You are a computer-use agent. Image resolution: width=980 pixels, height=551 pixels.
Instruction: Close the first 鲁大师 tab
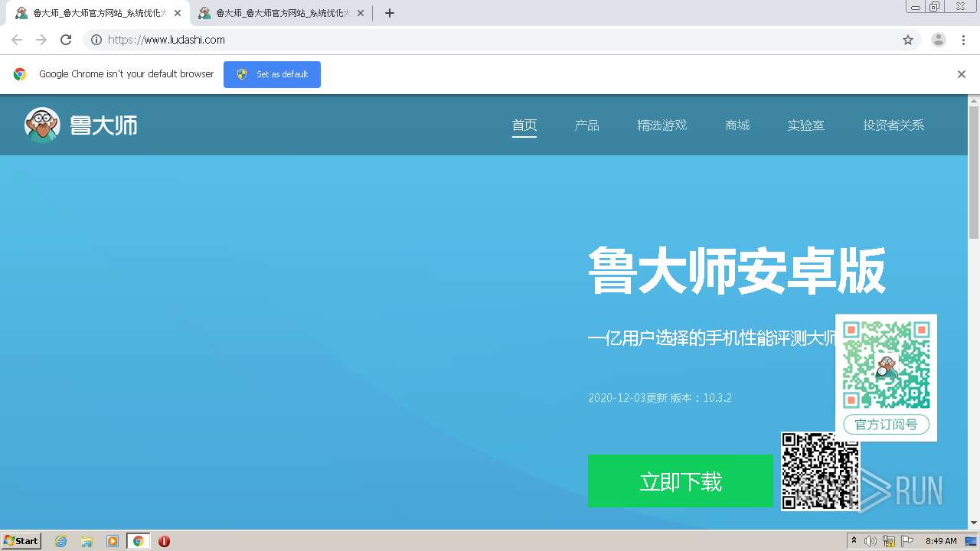click(177, 13)
